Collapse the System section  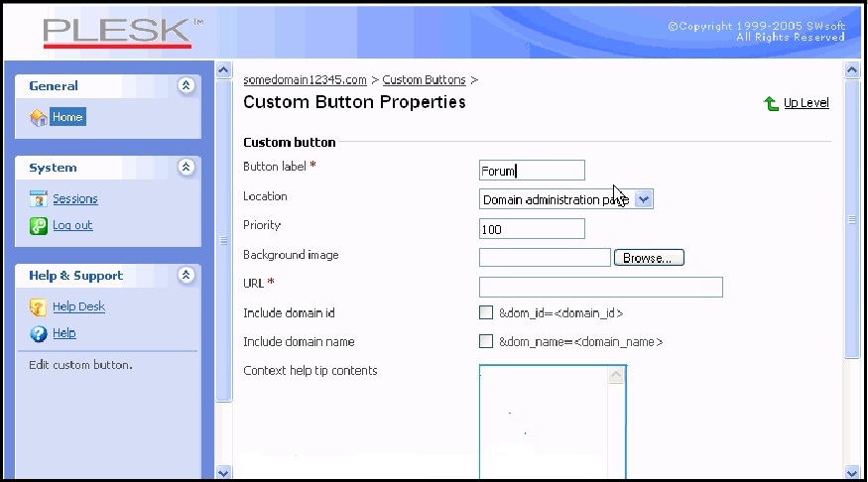pyautogui.click(x=186, y=168)
